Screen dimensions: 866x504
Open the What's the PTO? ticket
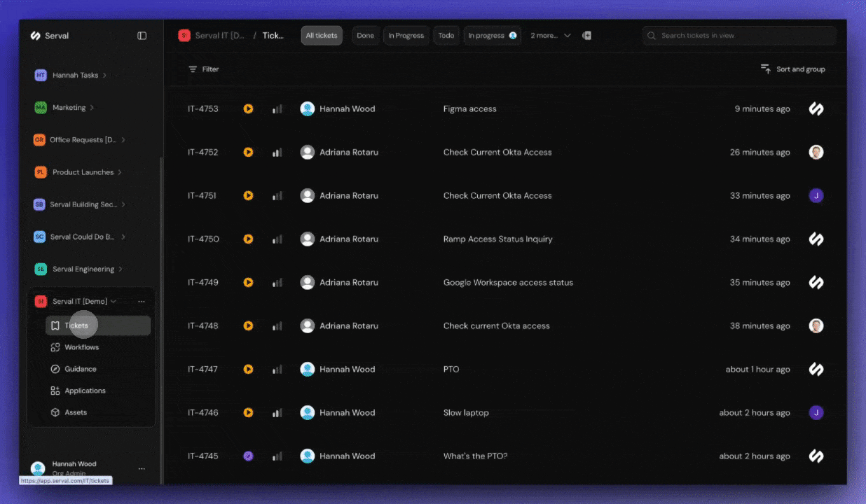475,456
